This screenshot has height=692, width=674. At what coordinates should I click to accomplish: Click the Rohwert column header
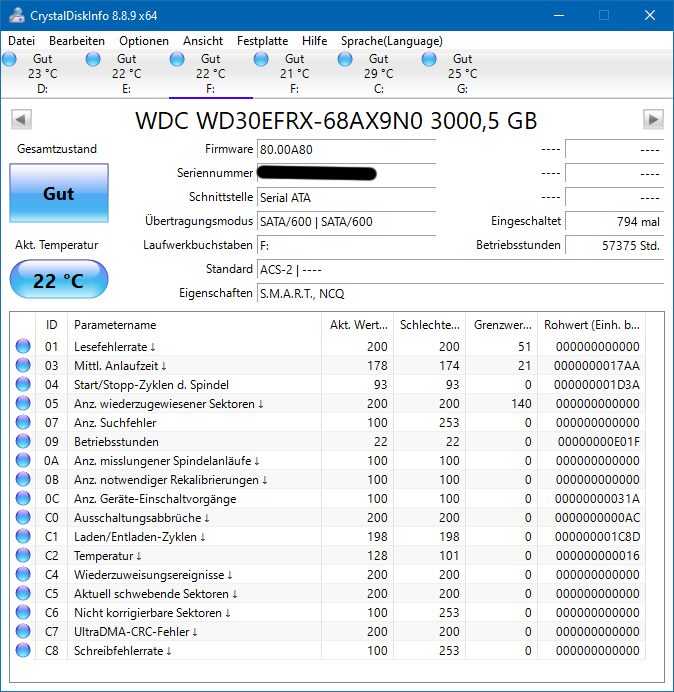[x=591, y=325]
